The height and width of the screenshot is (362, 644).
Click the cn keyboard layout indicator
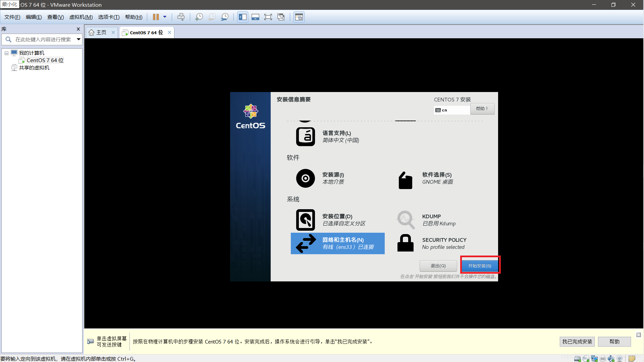[x=452, y=110]
